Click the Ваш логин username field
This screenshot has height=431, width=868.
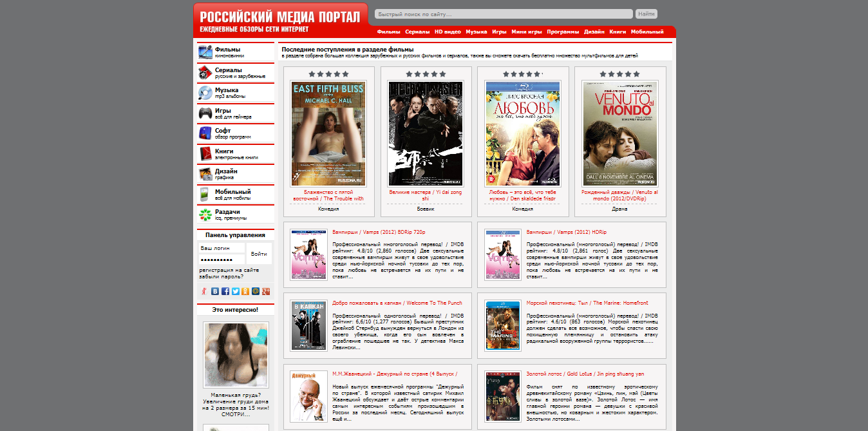click(222, 247)
